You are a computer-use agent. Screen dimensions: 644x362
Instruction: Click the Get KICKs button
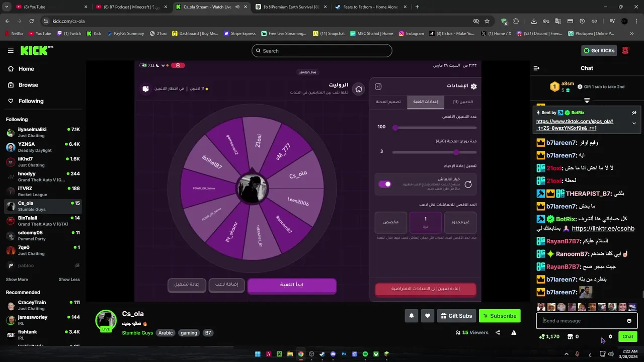point(599,51)
